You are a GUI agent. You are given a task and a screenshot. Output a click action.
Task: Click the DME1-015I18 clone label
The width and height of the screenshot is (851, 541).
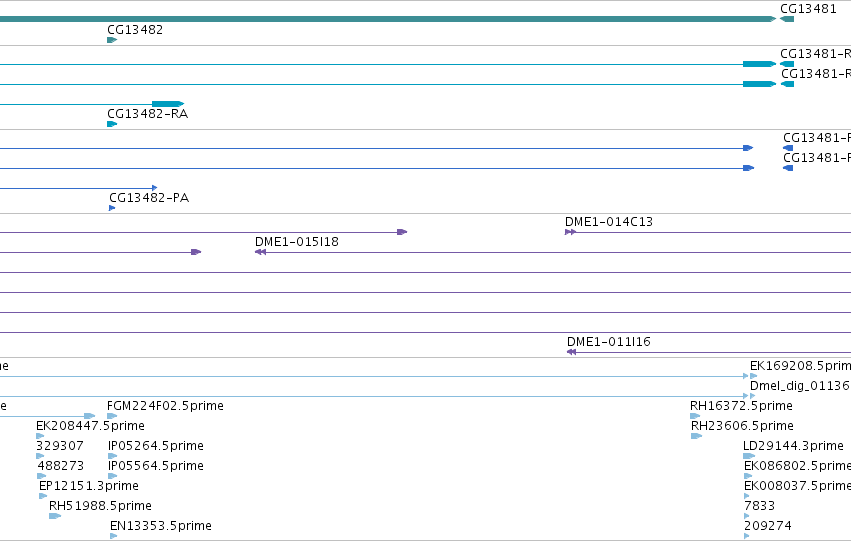[297, 242]
